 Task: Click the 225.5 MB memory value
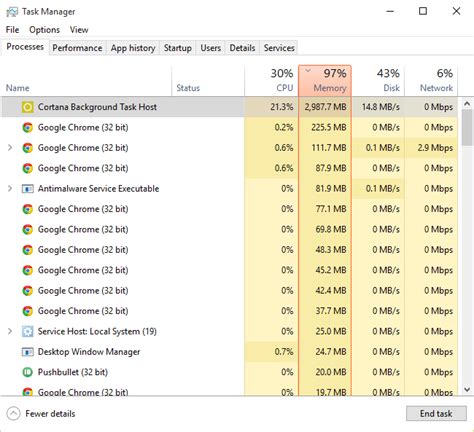point(329,127)
